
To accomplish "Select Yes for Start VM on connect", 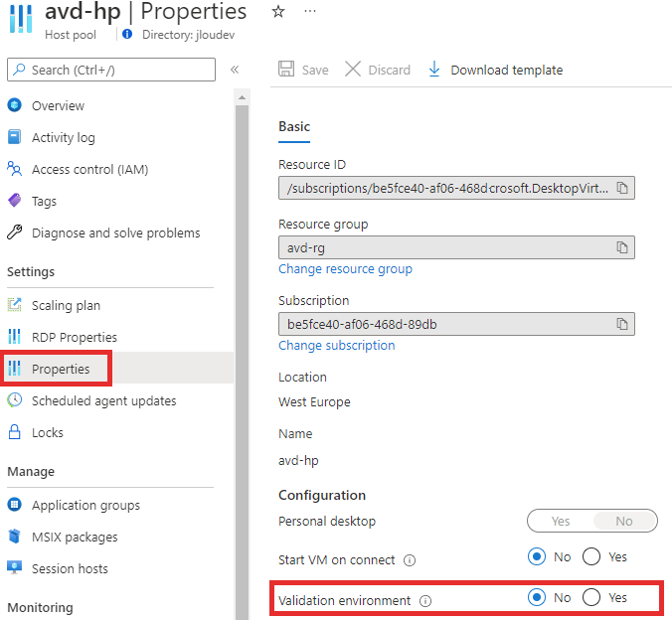I will coord(591,556).
